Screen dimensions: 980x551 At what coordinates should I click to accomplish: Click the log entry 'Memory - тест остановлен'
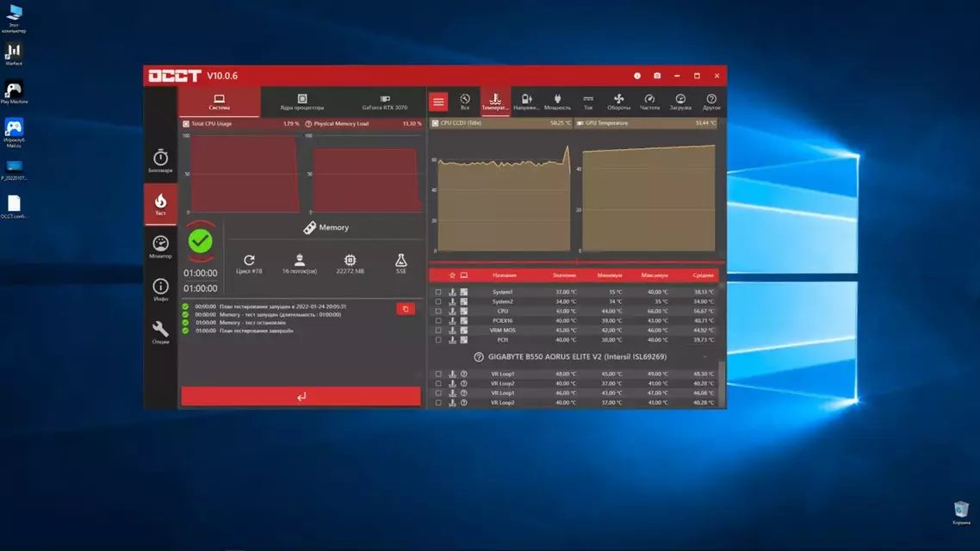tap(252, 322)
